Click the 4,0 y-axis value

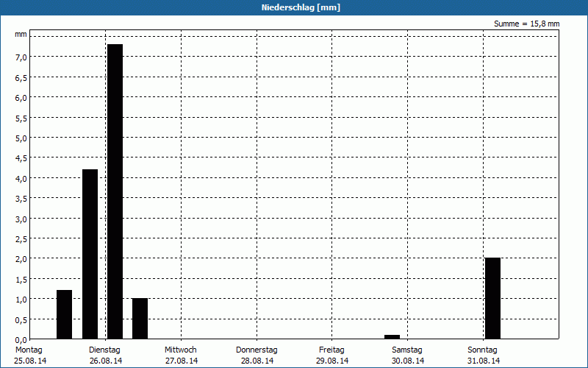click(x=21, y=178)
